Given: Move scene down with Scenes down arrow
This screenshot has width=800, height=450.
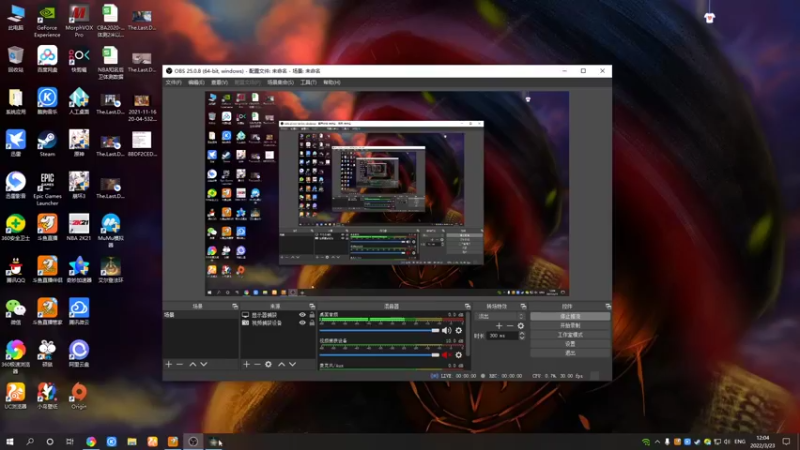Looking at the screenshot, I should pos(204,364).
